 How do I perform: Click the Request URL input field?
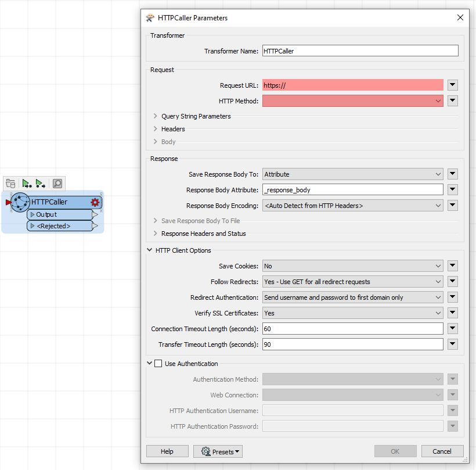click(353, 85)
